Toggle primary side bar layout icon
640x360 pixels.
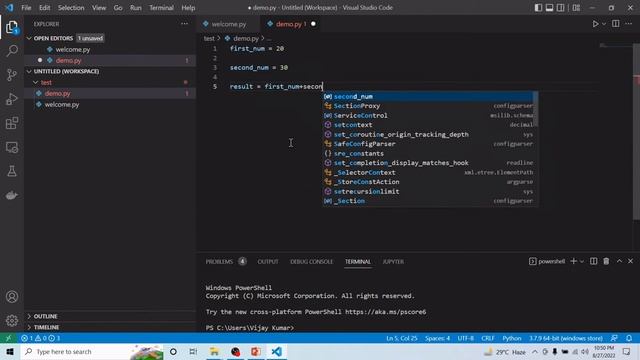(x=538, y=8)
